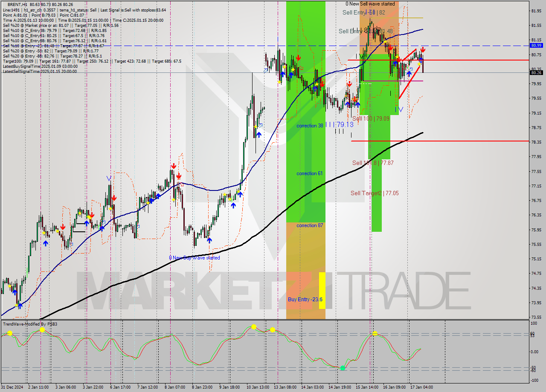The height and width of the screenshot is (392, 546).
Task: Select the 'correction 61' label
Action: coord(310,173)
